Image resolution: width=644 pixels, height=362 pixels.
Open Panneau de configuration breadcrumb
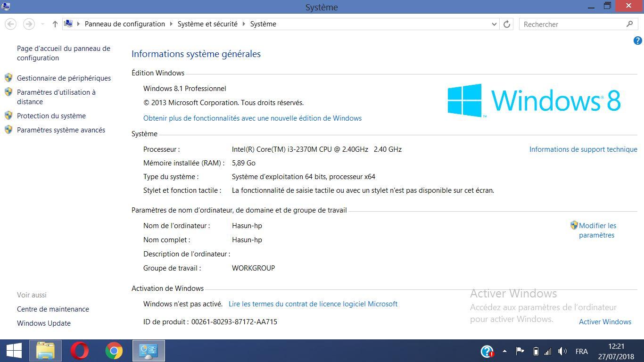(x=125, y=24)
